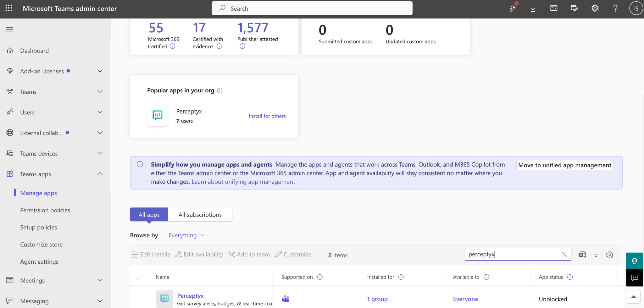Image resolution: width=644 pixels, height=308 pixels.
Task: Expand the Meetings navigation chevron
Action: pyautogui.click(x=100, y=280)
